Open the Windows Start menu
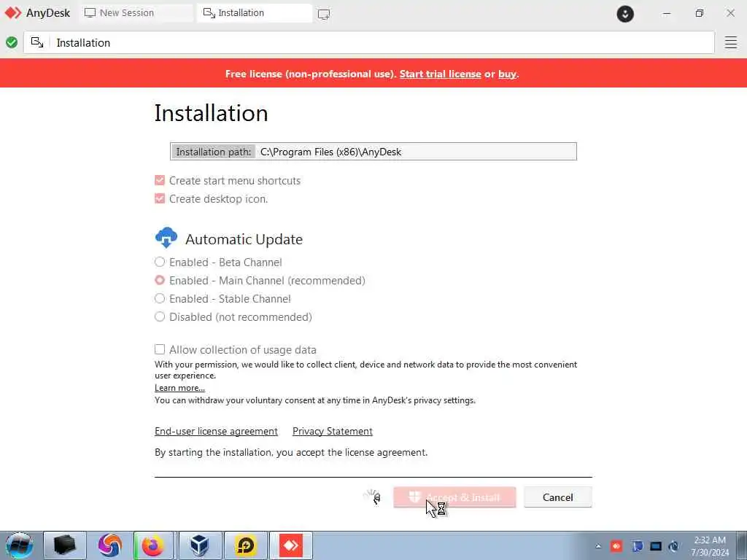 coord(19,545)
